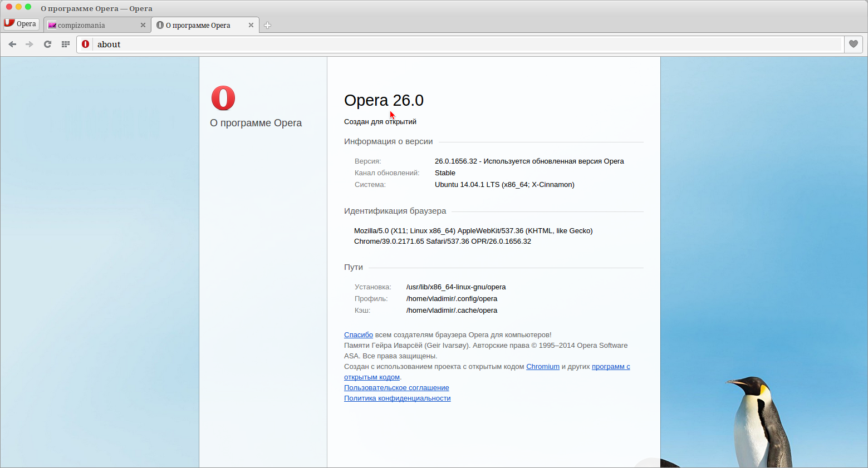Screen dimensions: 868x468
Task: Click О программе Opera sidebar title
Action: (x=256, y=123)
